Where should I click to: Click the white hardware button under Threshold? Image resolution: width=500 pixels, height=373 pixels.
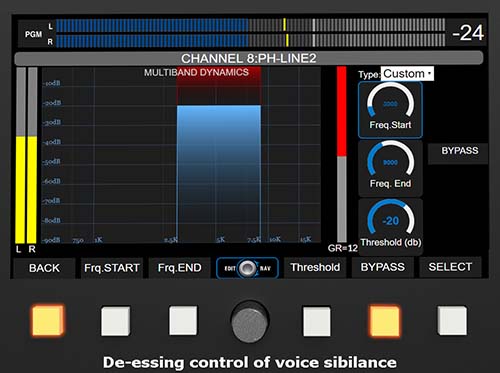pyautogui.click(x=317, y=322)
